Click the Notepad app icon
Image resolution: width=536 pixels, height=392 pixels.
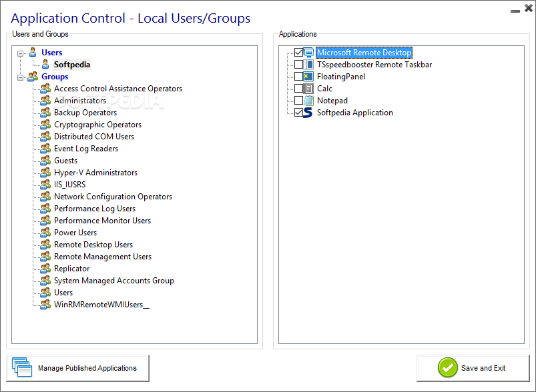coord(308,101)
